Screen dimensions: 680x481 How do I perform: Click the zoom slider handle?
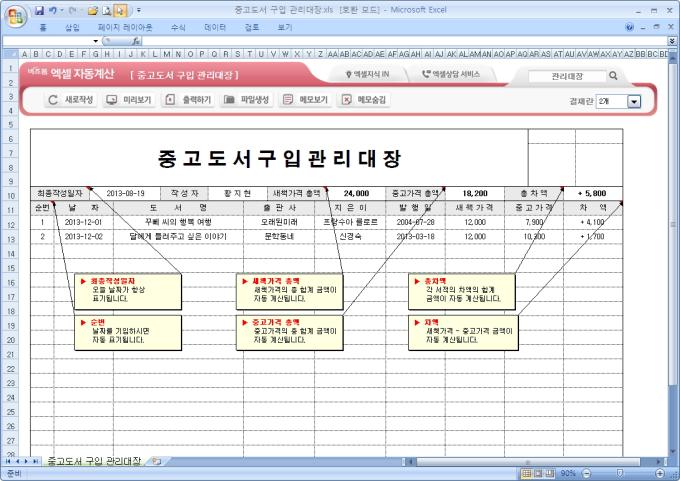pos(620,473)
